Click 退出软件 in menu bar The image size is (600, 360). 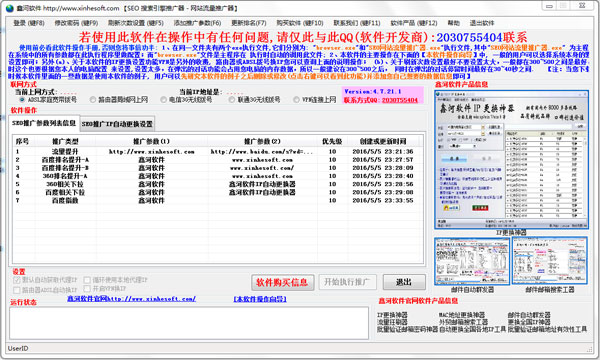(x=482, y=23)
